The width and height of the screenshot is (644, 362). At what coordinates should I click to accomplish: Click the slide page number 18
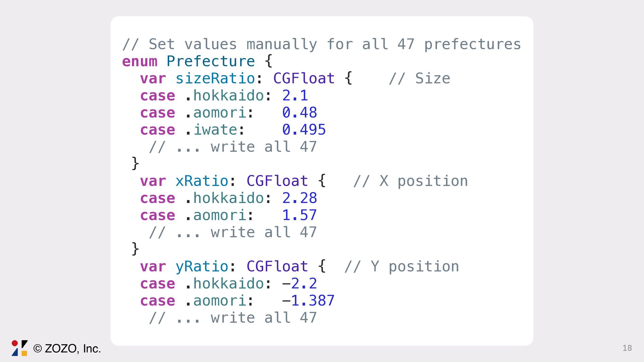(x=627, y=348)
